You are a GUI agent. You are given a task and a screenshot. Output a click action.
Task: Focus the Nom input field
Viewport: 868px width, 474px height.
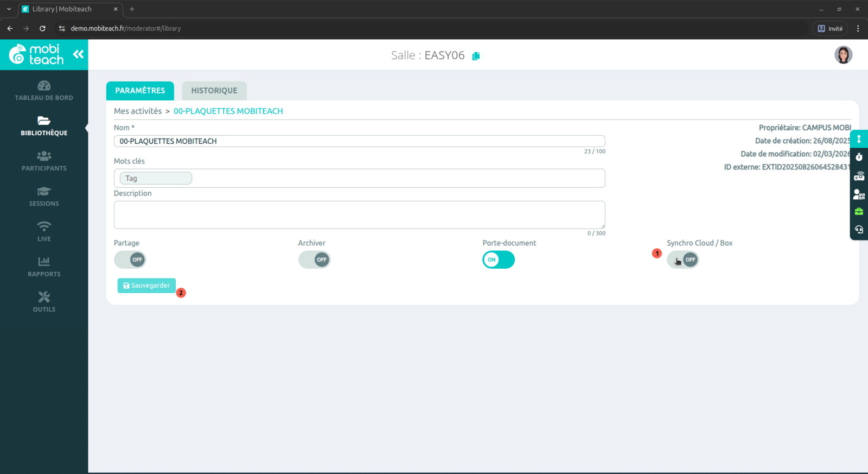tap(359, 141)
